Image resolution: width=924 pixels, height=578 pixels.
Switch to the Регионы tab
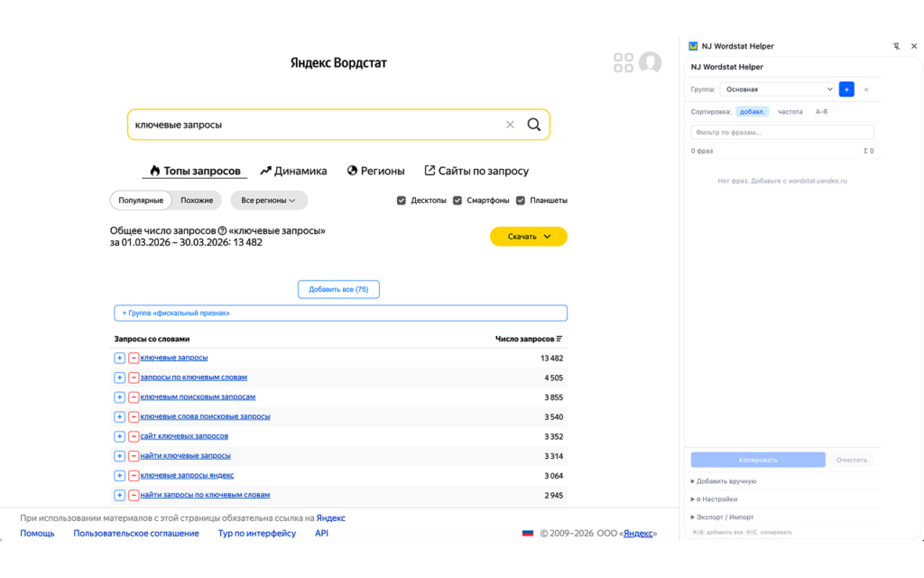[x=376, y=171]
